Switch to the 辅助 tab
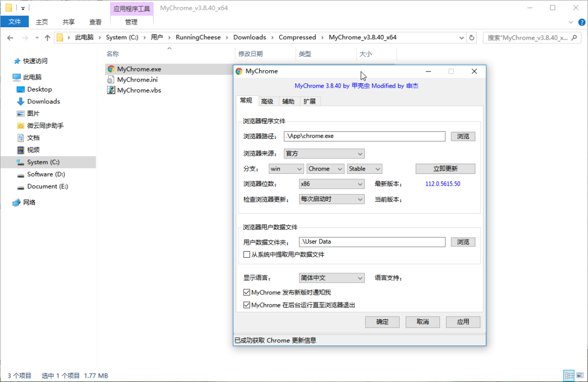The height and width of the screenshot is (382, 588). pyautogui.click(x=289, y=101)
